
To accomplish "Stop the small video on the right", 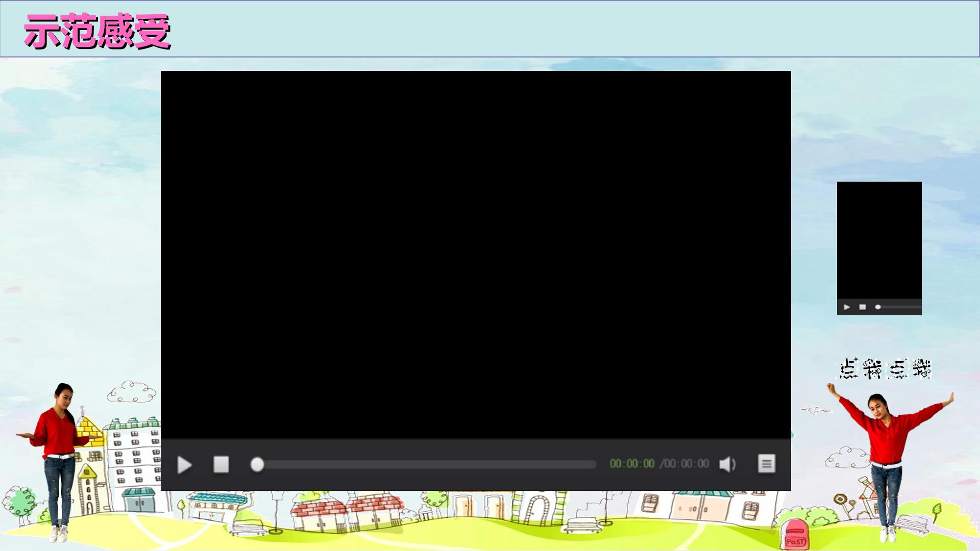I will click(x=863, y=307).
